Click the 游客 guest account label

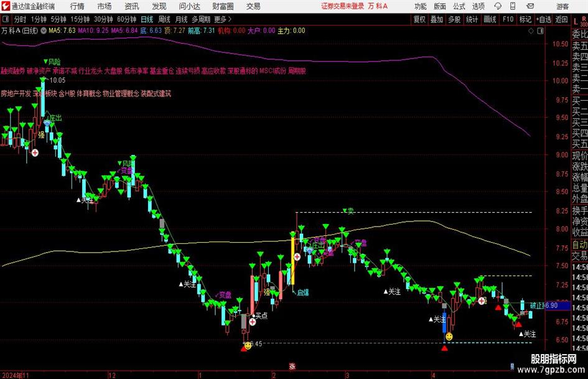pos(562,6)
